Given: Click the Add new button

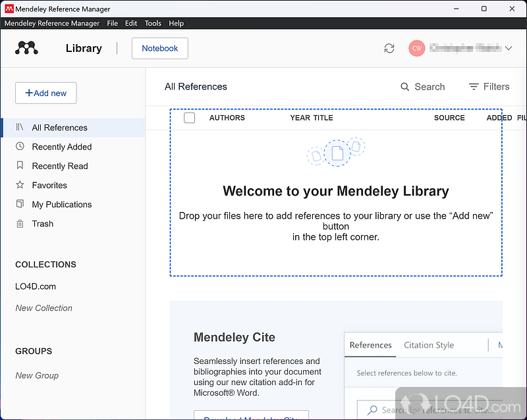Looking at the screenshot, I should click(x=45, y=93).
